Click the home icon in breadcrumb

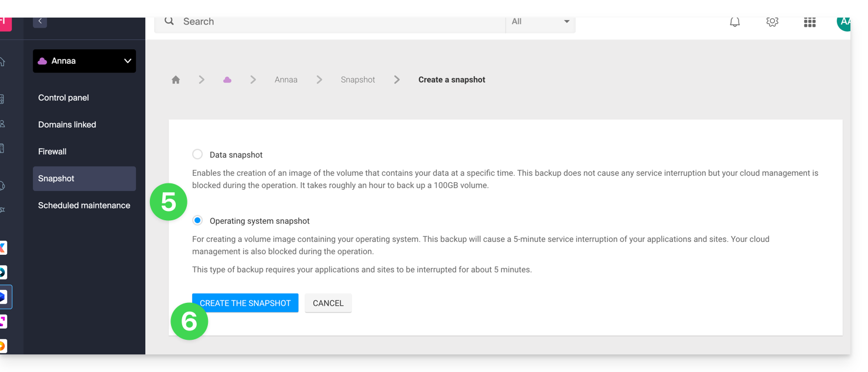pyautogui.click(x=176, y=80)
